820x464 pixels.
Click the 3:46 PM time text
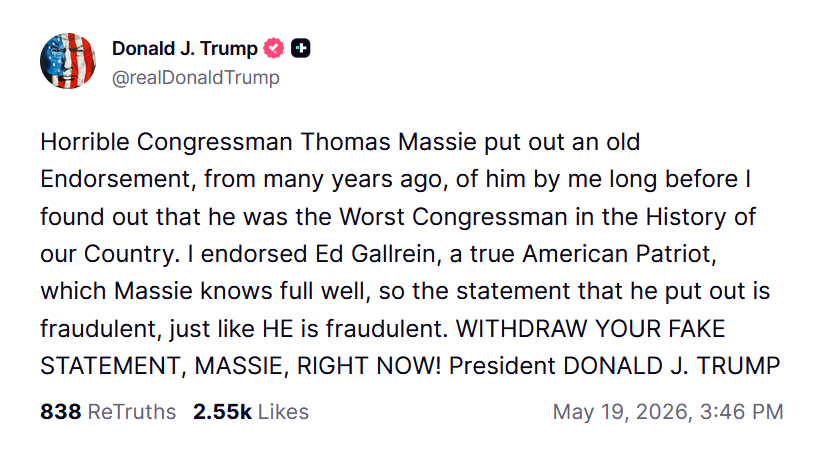point(742,412)
